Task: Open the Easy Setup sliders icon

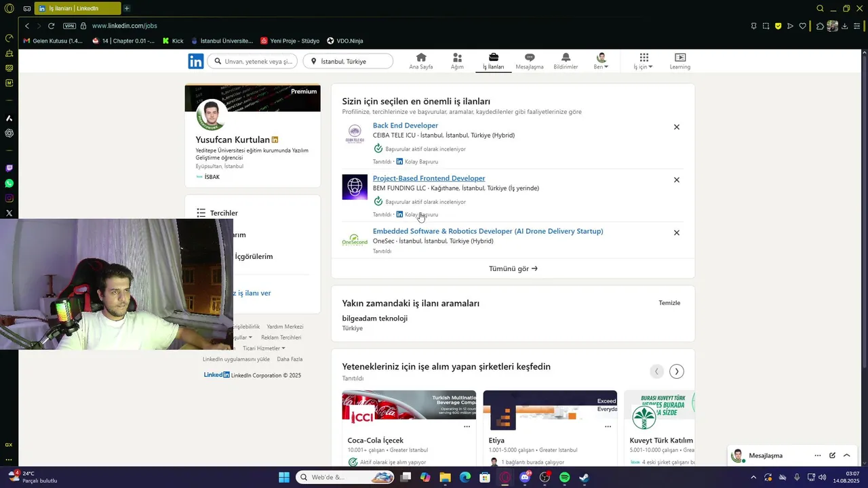Action: click(x=858, y=26)
